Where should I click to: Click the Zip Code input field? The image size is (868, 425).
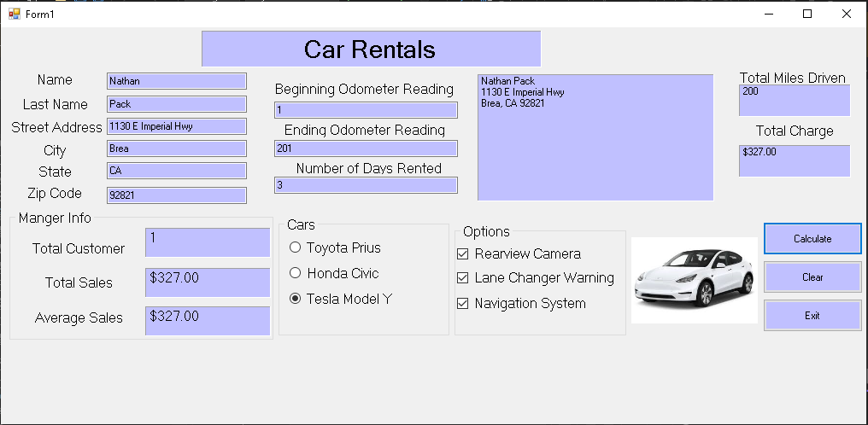176,195
